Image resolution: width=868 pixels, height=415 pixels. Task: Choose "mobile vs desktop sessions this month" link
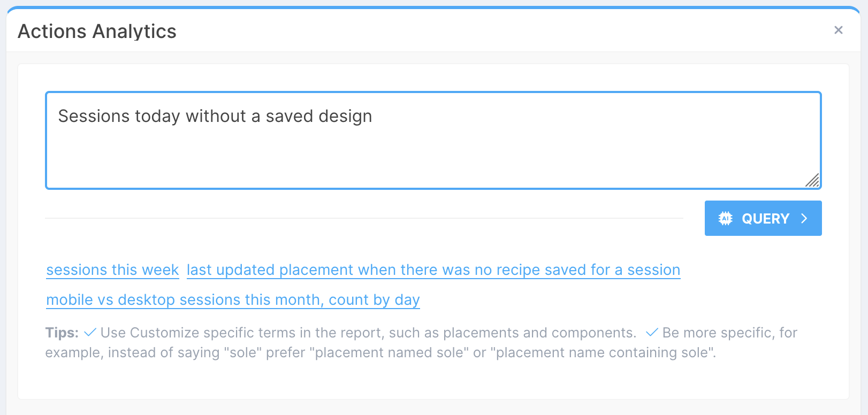tap(233, 300)
